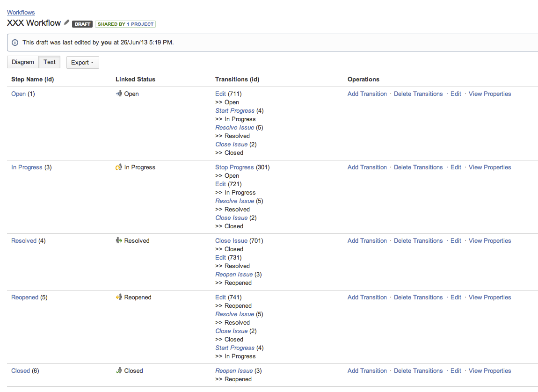Delete Transitions of the Open step
The image size is (538, 392).
click(x=418, y=94)
